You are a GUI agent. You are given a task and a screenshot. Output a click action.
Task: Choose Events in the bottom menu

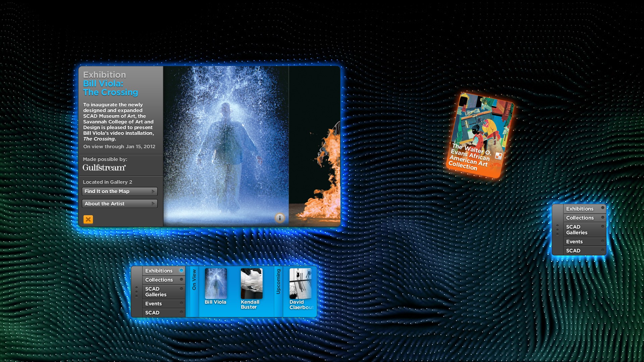(x=164, y=304)
